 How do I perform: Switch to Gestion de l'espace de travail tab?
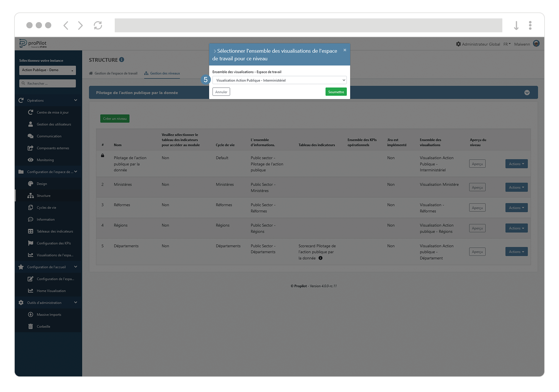tap(116, 73)
